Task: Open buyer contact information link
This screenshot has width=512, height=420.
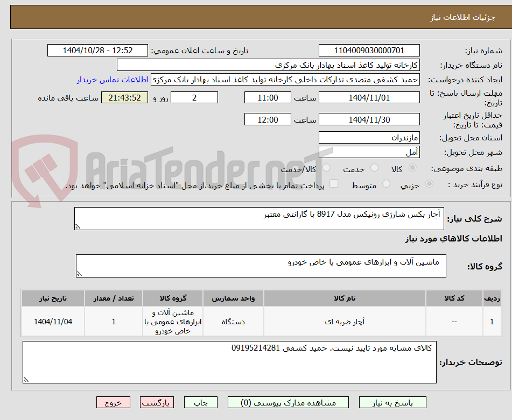Action: (x=113, y=80)
